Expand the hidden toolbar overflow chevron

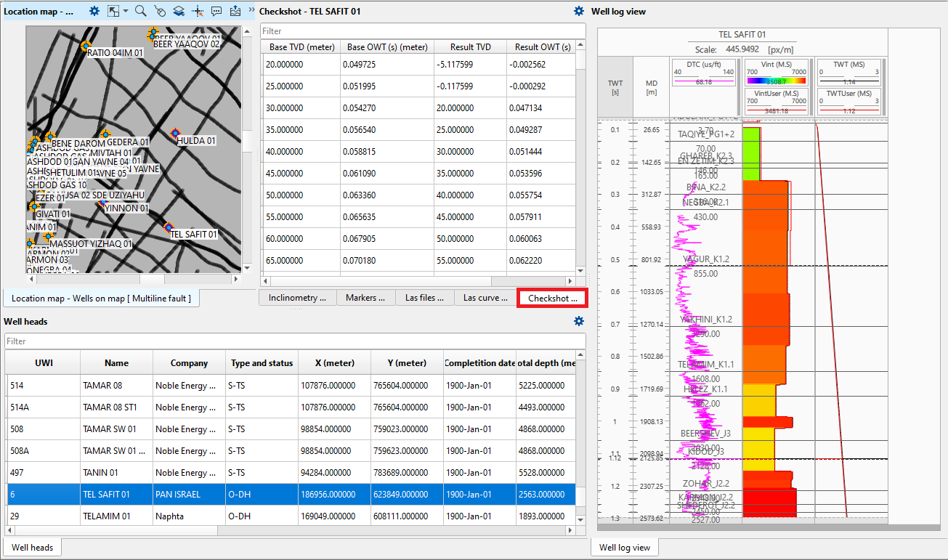point(251,11)
